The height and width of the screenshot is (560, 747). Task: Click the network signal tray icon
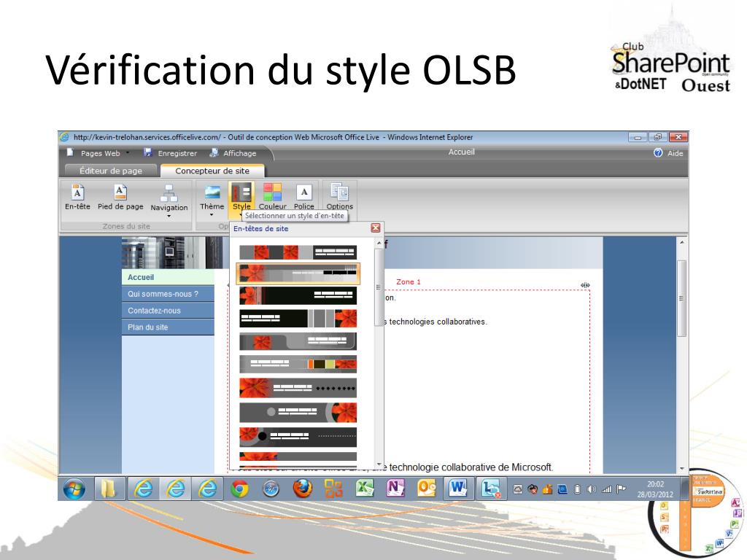pos(606,489)
